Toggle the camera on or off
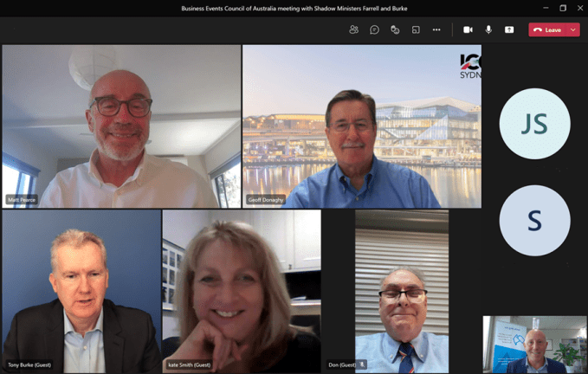The width and height of the screenshot is (588, 374). click(x=468, y=29)
